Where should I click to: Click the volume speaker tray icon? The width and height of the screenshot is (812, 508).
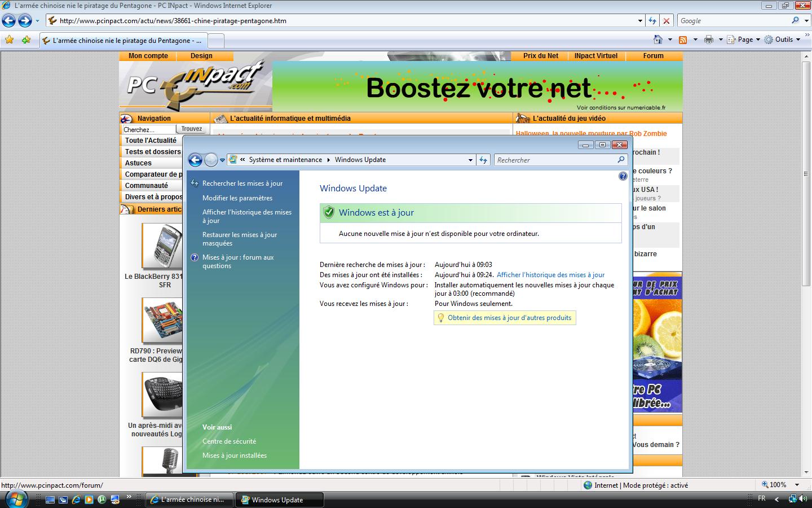pyautogui.click(x=802, y=499)
